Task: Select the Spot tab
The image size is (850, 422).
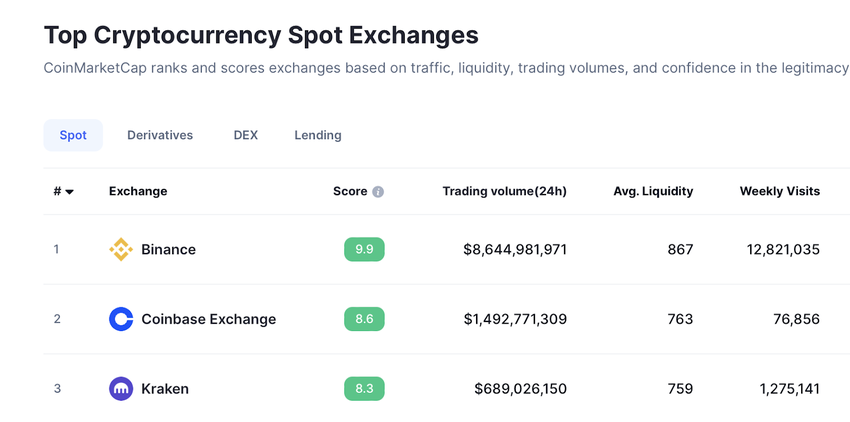Action: 73,135
